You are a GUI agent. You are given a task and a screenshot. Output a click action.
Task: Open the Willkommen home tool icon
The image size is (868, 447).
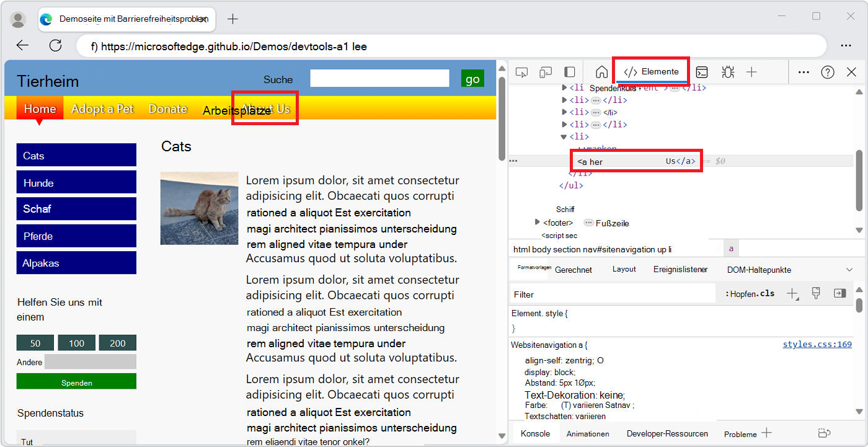pos(601,72)
